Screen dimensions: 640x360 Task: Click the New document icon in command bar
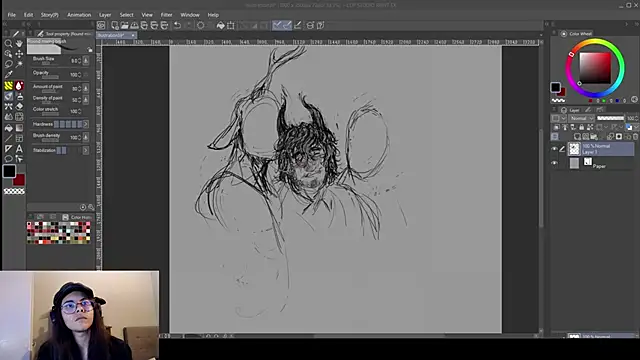pyautogui.click(x=115, y=25)
